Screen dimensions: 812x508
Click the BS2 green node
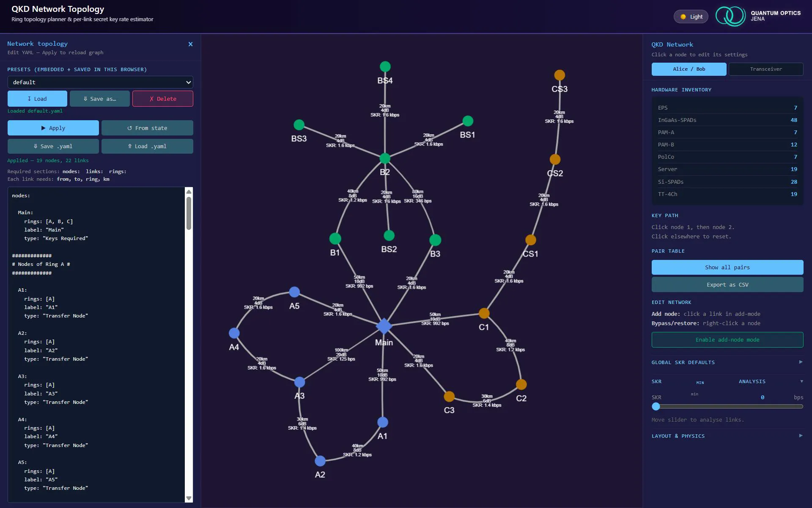[389, 235]
